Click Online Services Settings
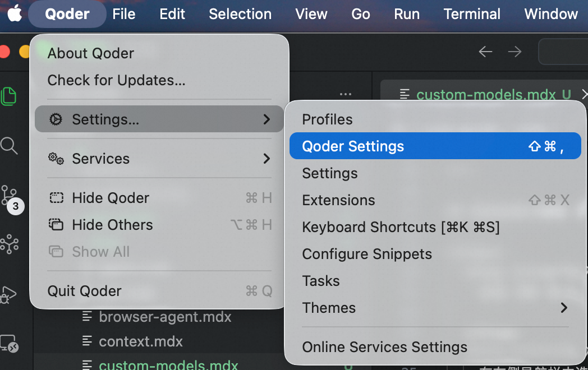The width and height of the screenshot is (588, 370). 384,347
